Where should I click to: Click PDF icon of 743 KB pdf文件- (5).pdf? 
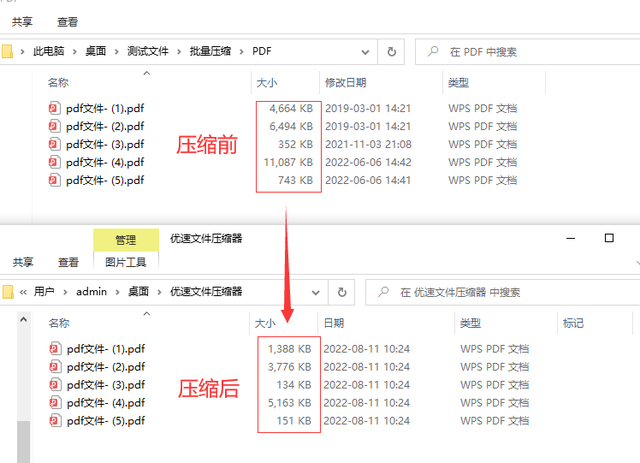(x=54, y=180)
